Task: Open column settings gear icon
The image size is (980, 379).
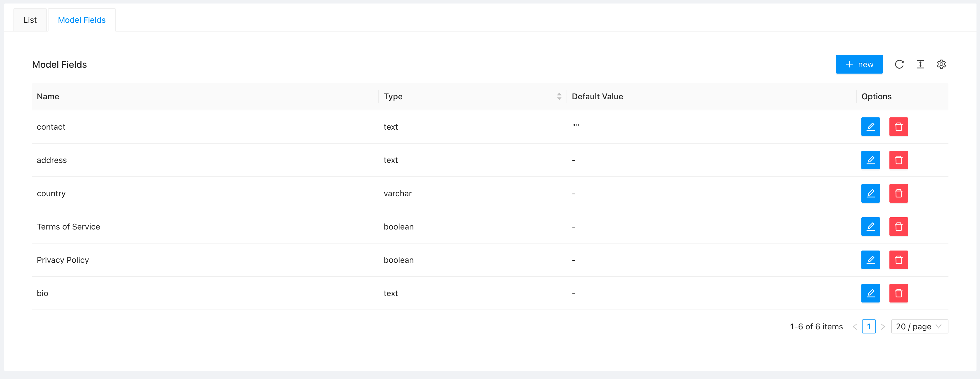Action: click(x=941, y=64)
